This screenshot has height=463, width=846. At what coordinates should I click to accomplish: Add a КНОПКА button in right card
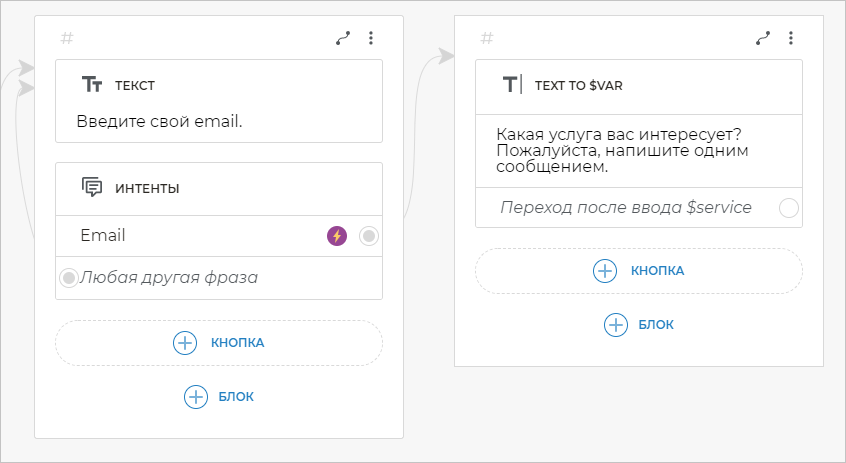coord(639,271)
